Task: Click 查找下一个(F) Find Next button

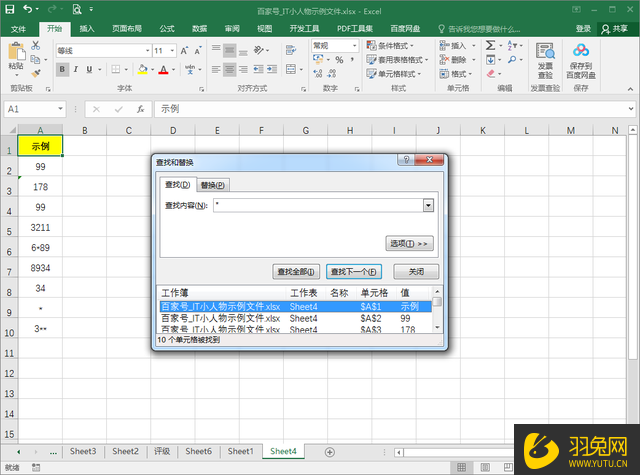Action: 353,272
